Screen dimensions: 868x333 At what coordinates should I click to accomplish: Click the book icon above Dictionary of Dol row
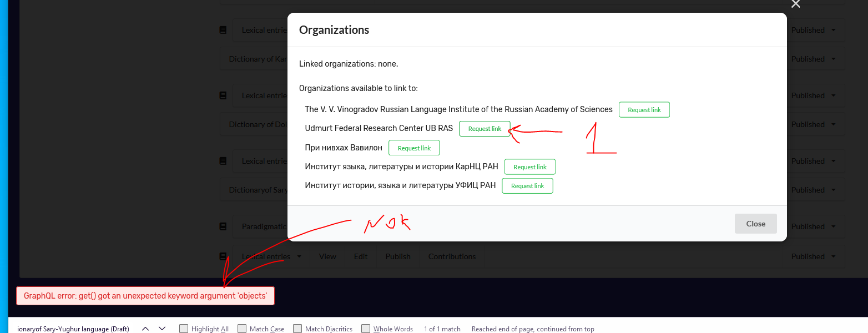coord(223,95)
